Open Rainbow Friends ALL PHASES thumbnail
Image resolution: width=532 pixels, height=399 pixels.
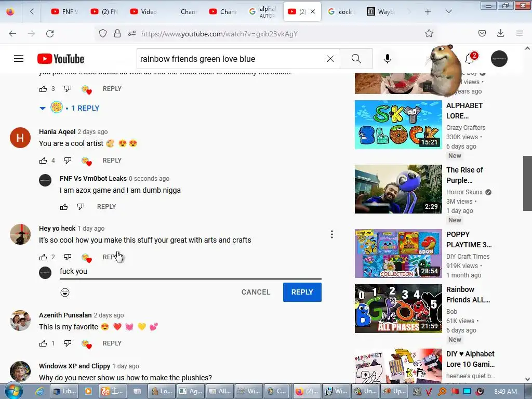398,309
